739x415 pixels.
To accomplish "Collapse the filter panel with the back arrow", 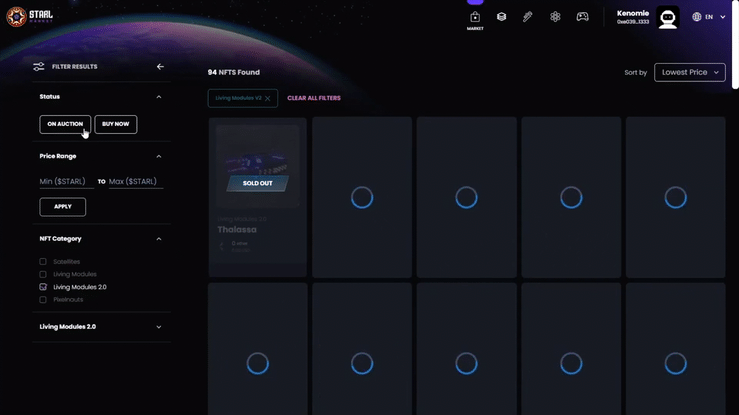I will point(160,67).
